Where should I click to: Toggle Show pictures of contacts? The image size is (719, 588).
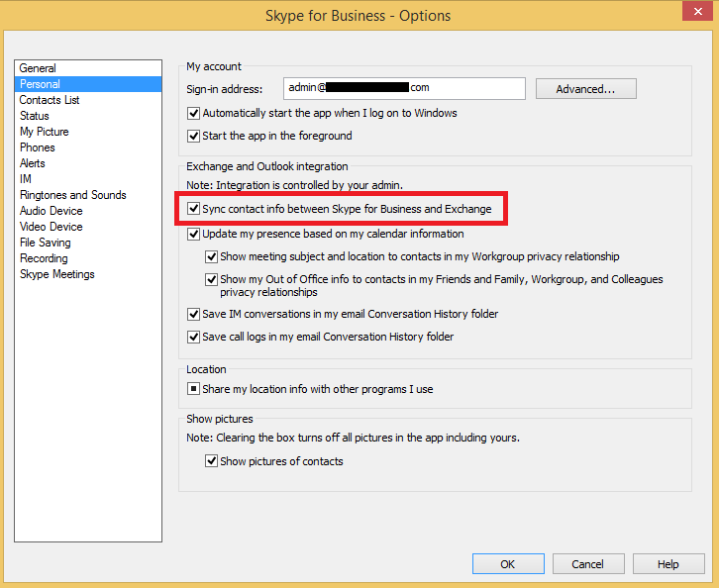[x=211, y=461]
